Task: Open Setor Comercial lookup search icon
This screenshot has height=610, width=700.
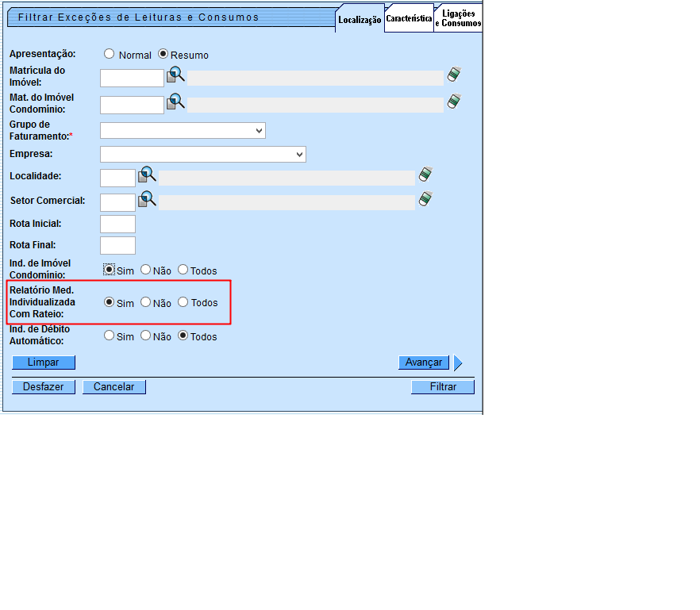Action: [x=148, y=199]
